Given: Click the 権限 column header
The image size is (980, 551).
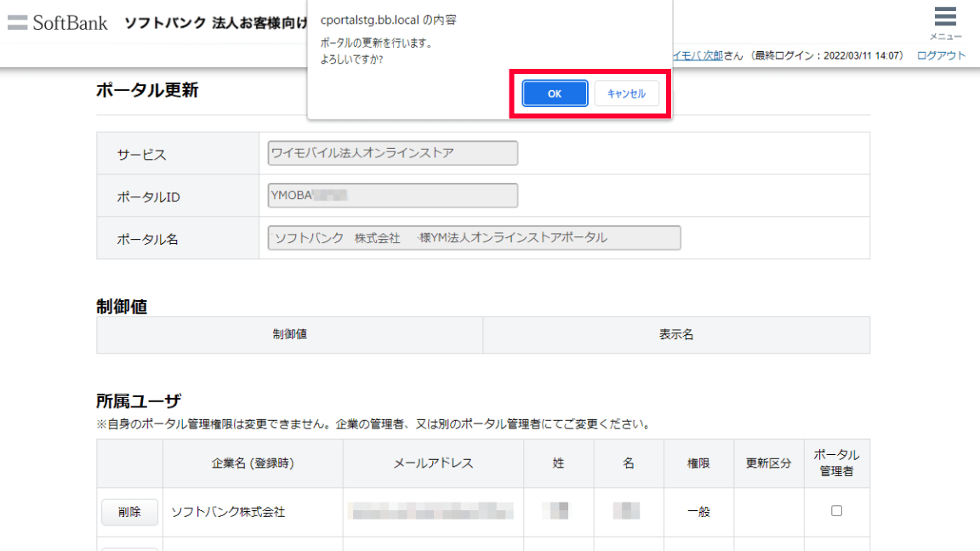Looking at the screenshot, I should (698, 463).
